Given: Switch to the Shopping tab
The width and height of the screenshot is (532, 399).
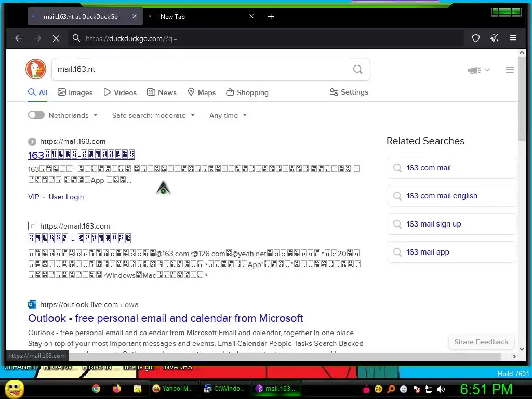Looking at the screenshot, I should (x=247, y=92).
